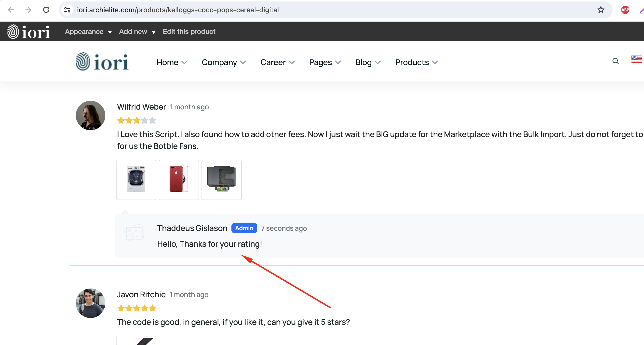Open site information icon in address bar
Screen dimensions: 644x345
(67, 10)
